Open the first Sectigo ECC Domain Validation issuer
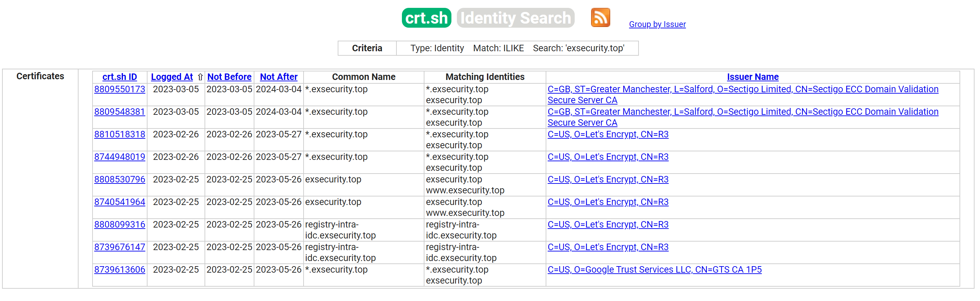The image size is (980, 301). pos(743,94)
